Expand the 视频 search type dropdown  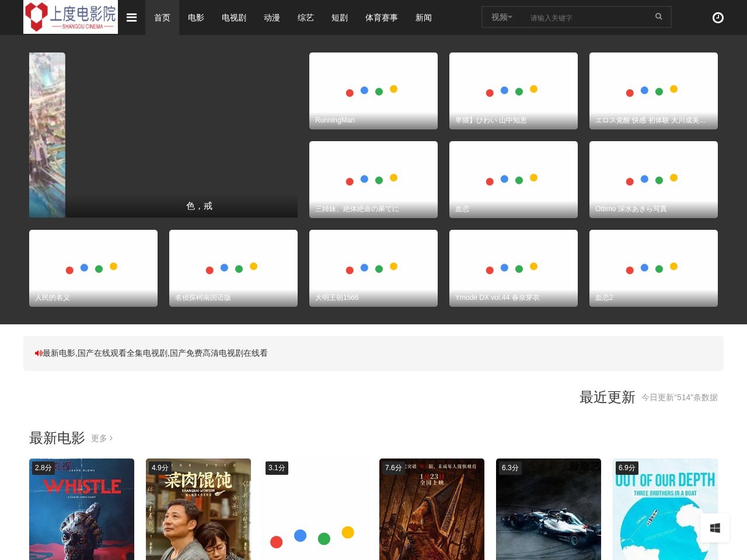501,17
